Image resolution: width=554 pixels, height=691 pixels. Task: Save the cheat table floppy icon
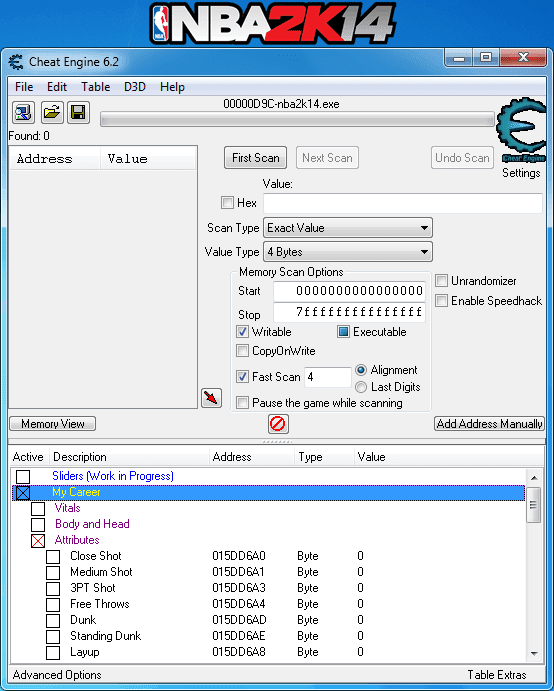[78, 113]
